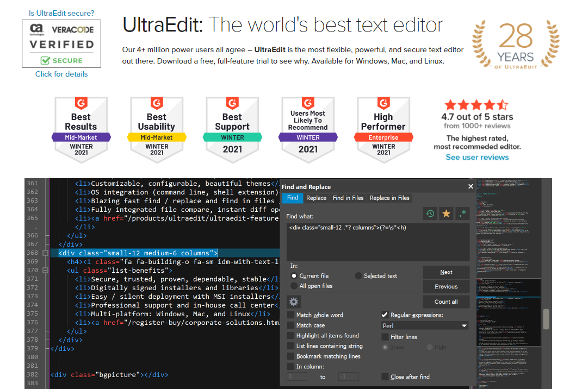The image size is (588, 389).
Task: Switch to the Replace tab
Action: coord(316,198)
